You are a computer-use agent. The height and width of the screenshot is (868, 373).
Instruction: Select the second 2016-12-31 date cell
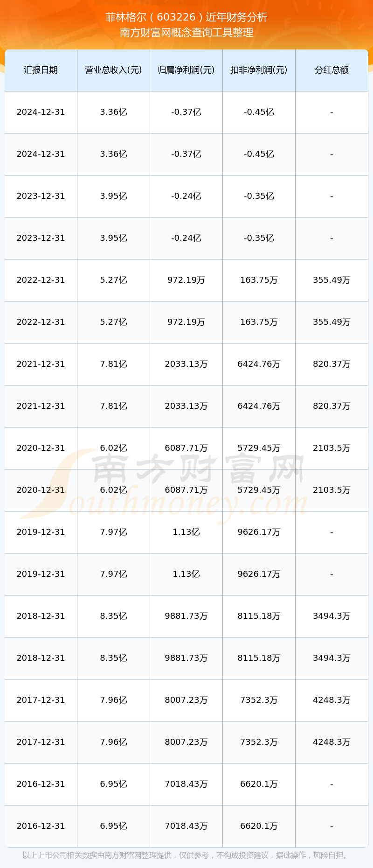pos(41,826)
